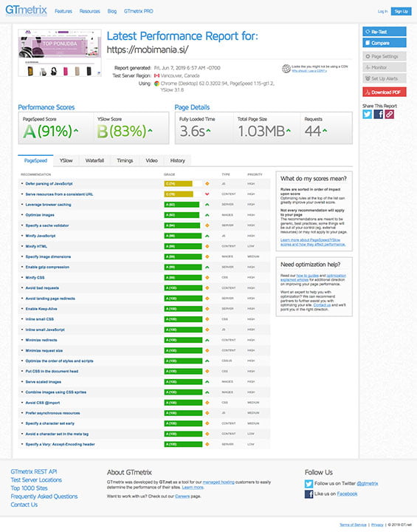The height and width of the screenshot is (532, 417).
Task: Open the Blog nav link
Action: tap(112, 11)
